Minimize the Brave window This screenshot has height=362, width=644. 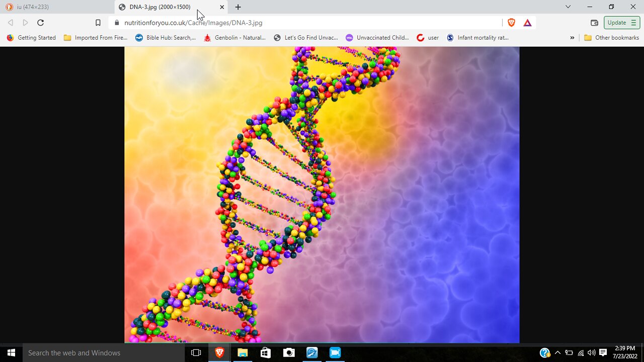point(590,7)
